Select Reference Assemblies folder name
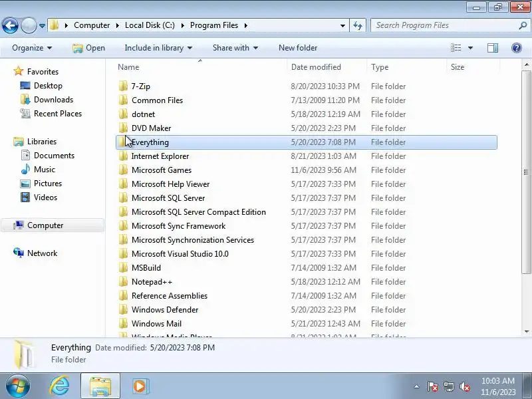Viewport: 532px width, 399px height. pos(170,295)
